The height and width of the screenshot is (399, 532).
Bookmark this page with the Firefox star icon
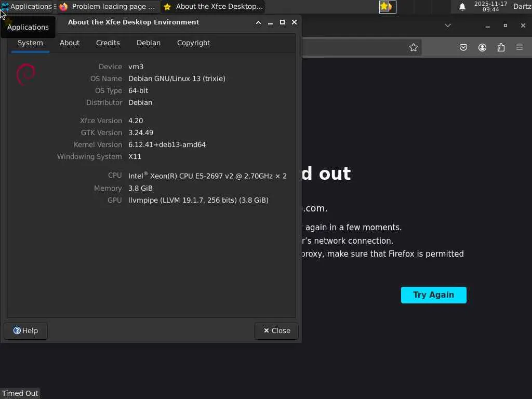[x=413, y=47]
